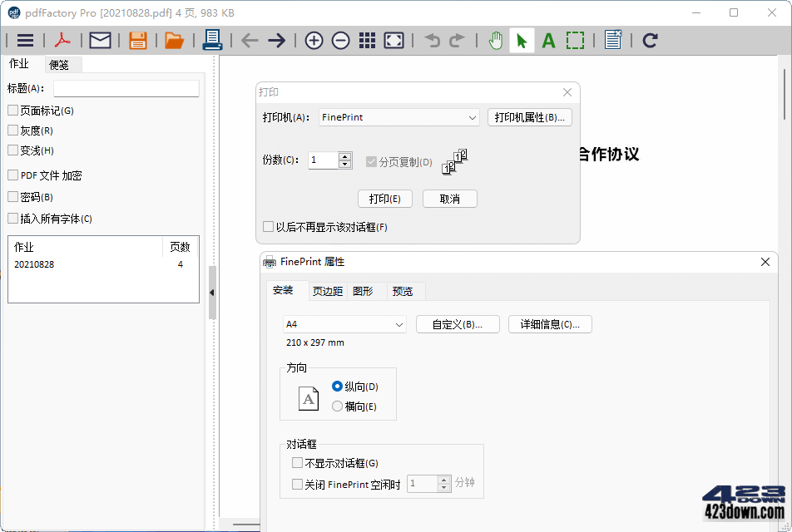Open the hamburger menu

point(24,40)
